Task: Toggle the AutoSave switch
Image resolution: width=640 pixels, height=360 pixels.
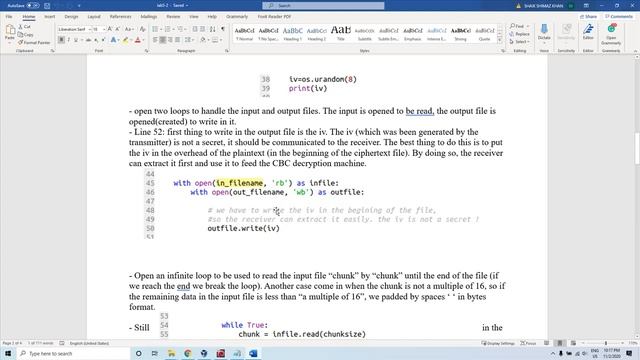Action: (x=33, y=6)
